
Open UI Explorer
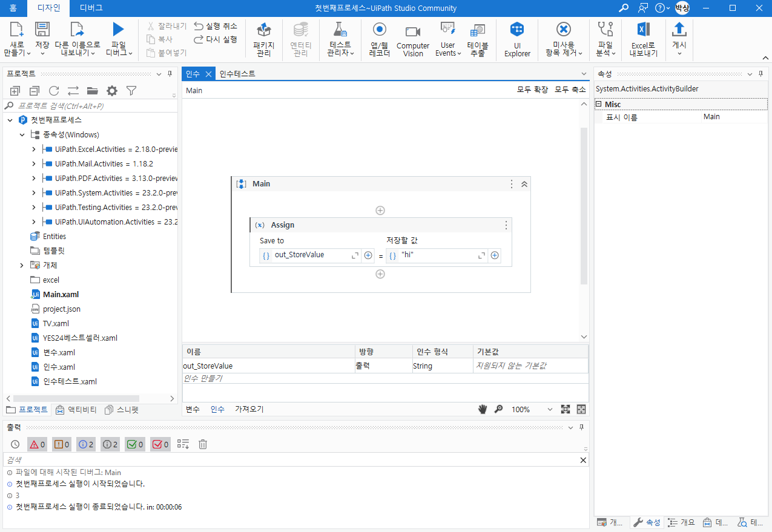(517, 40)
